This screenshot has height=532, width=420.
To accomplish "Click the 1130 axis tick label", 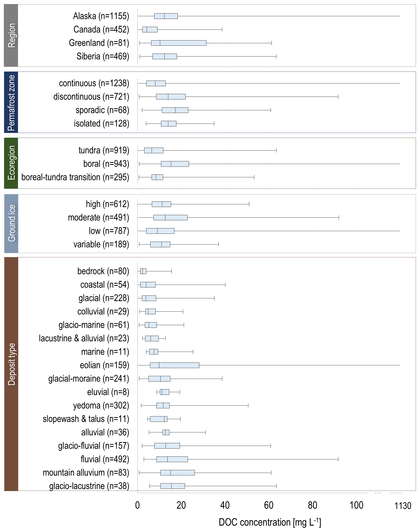I will pyautogui.click(x=402, y=506).
